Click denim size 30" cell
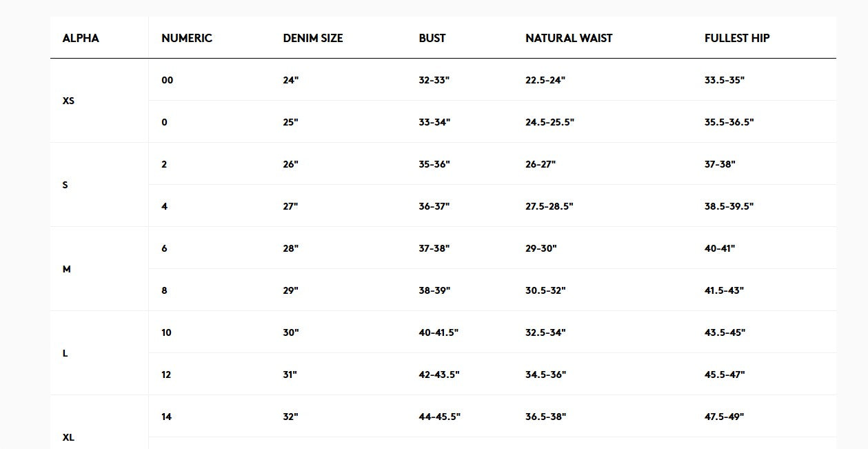Screen dimensions: 868x449 pyautogui.click(x=291, y=332)
